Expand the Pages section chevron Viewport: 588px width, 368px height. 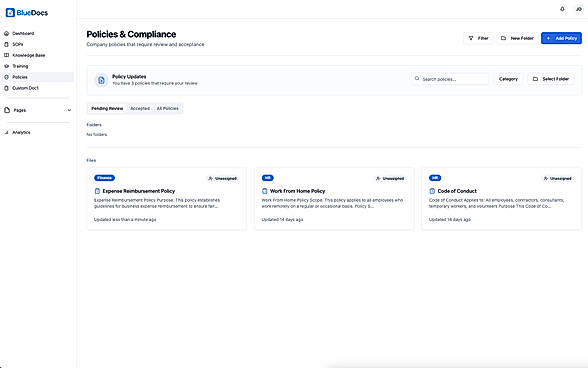click(x=69, y=110)
